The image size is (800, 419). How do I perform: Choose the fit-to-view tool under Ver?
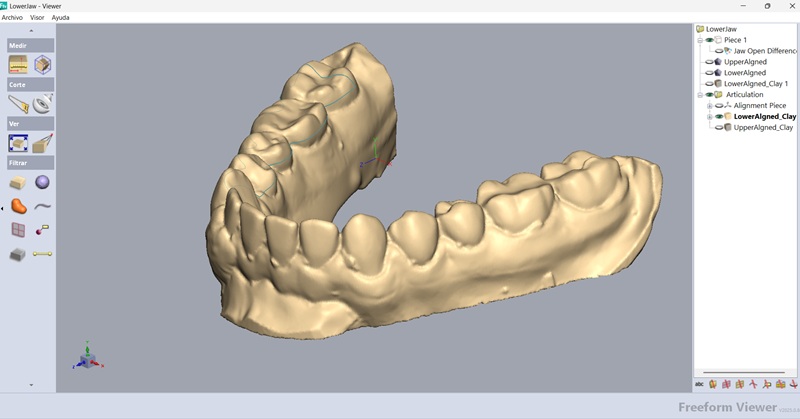[18, 143]
